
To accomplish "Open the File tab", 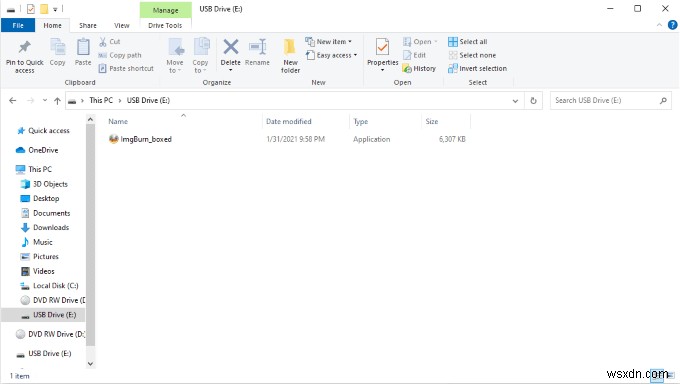I will point(18,26).
